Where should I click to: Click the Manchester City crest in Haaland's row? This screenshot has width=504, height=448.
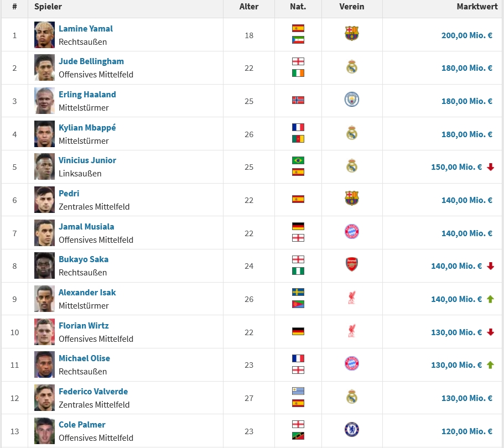pos(352,100)
